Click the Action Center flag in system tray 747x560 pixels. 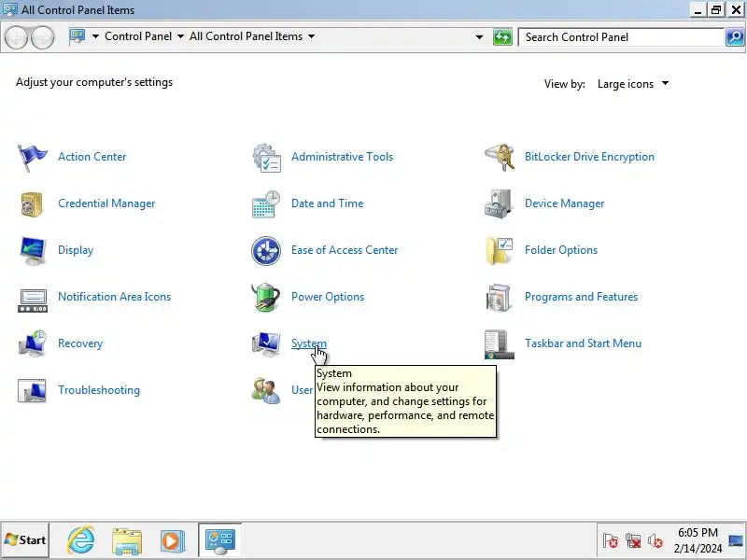pos(611,541)
